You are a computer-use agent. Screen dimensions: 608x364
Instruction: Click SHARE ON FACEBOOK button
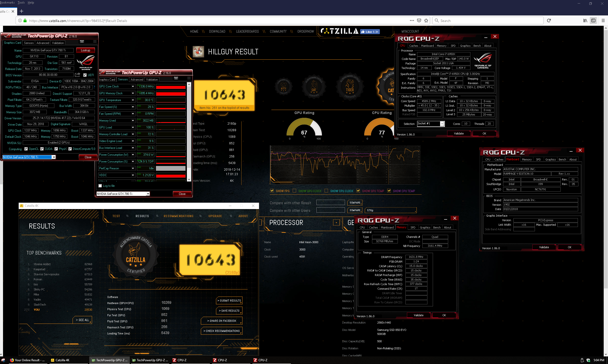click(x=222, y=321)
